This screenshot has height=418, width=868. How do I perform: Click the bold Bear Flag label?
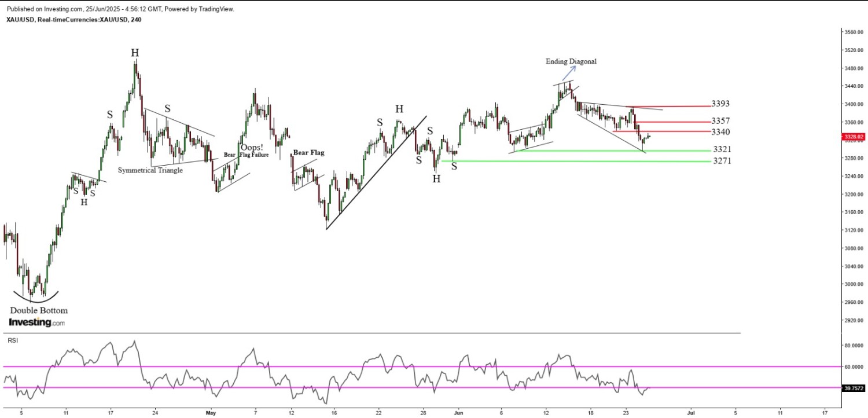tap(308, 153)
